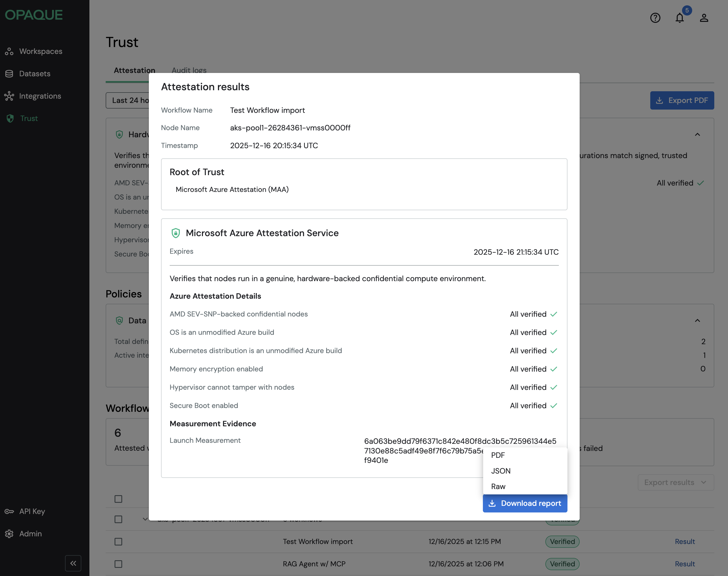
Task: Open the help question mark icon
Action: coord(655,18)
